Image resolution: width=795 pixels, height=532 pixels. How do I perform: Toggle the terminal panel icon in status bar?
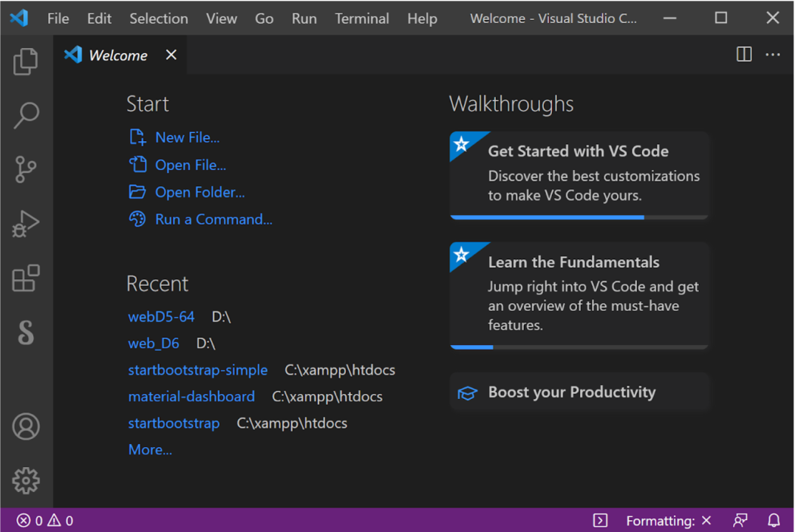coord(601,520)
